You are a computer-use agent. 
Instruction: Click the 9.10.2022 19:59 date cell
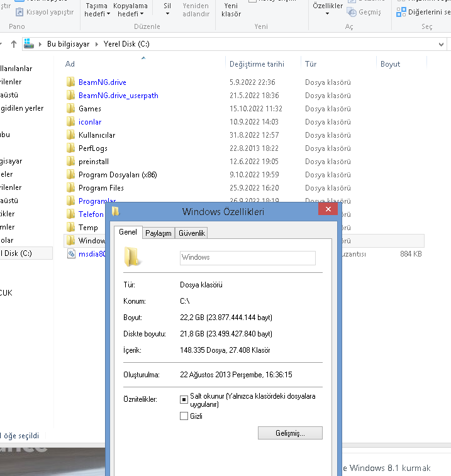tap(254, 175)
